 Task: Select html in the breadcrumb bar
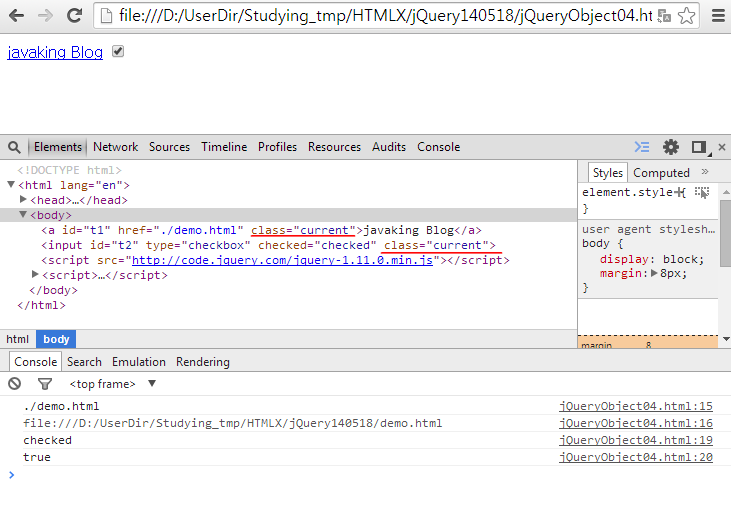coord(18,339)
